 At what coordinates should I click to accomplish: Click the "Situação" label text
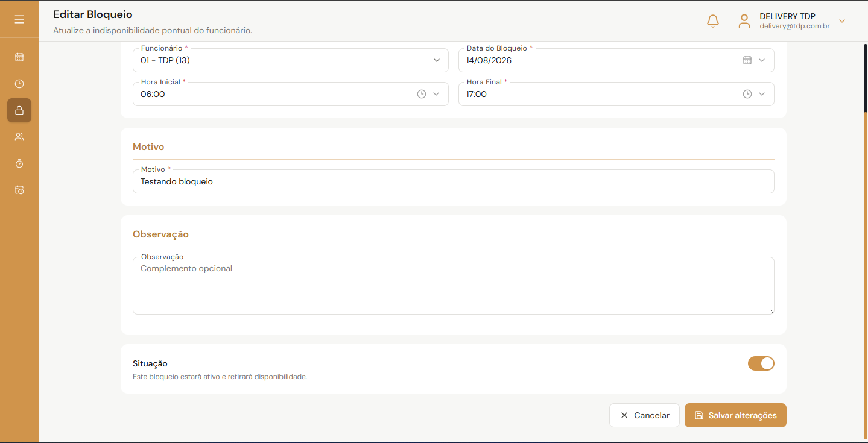coord(150,363)
